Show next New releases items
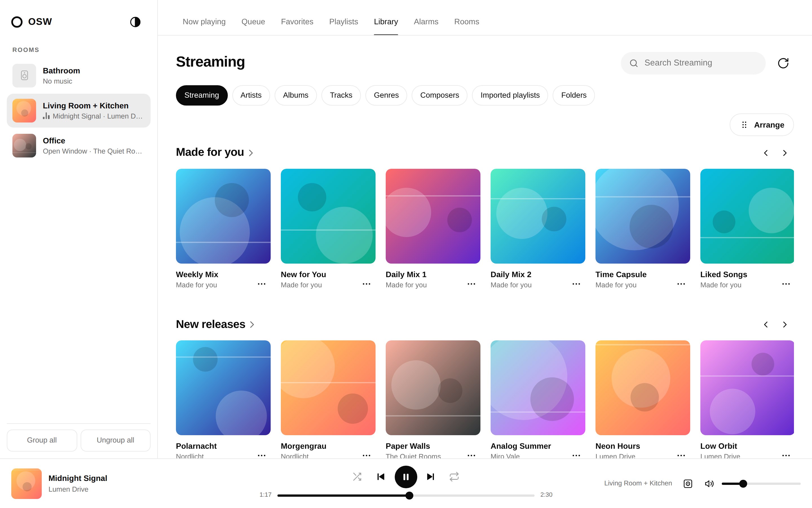Image resolution: width=812 pixels, height=508 pixels. 784,324
